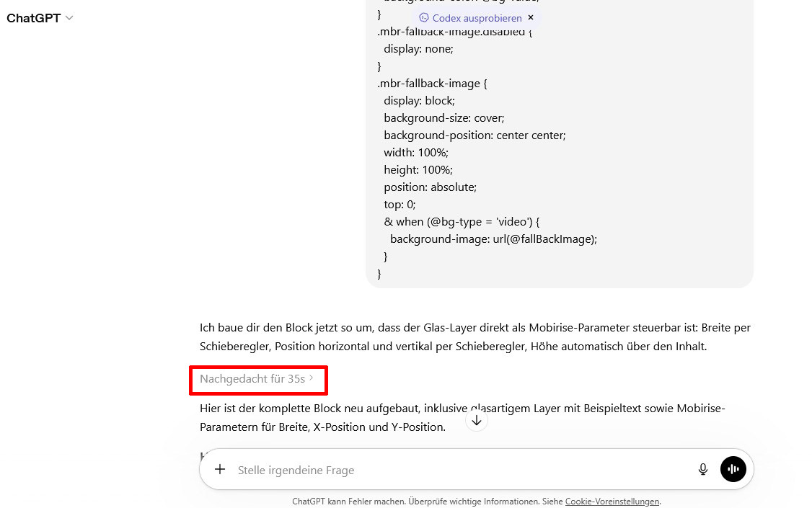This screenshot has height=508, width=812.
Task: Click the line background-size: cover;
Action: (443, 118)
